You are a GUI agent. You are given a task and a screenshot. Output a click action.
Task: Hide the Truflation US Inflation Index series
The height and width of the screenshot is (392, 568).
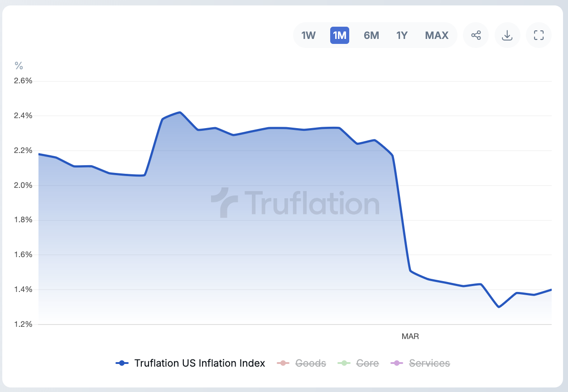199,363
